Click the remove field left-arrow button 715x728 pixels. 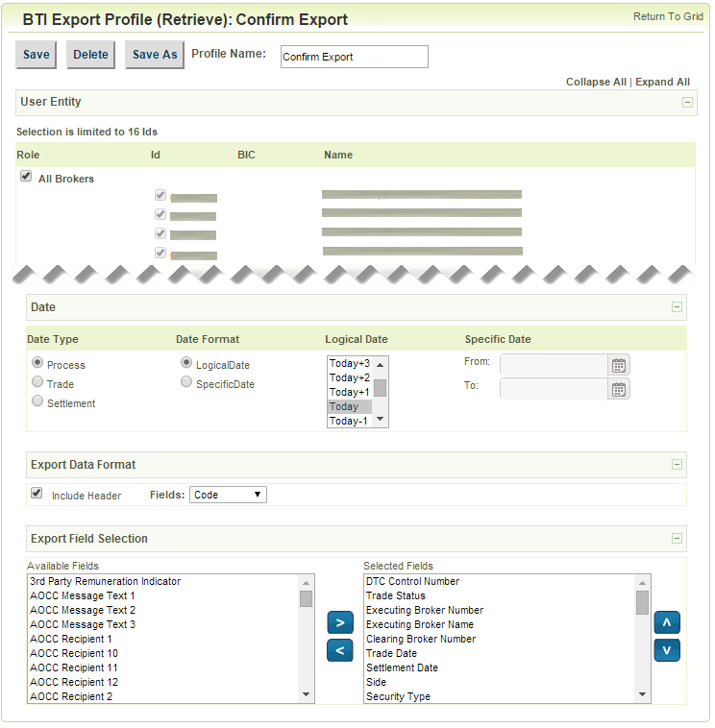pos(340,651)
